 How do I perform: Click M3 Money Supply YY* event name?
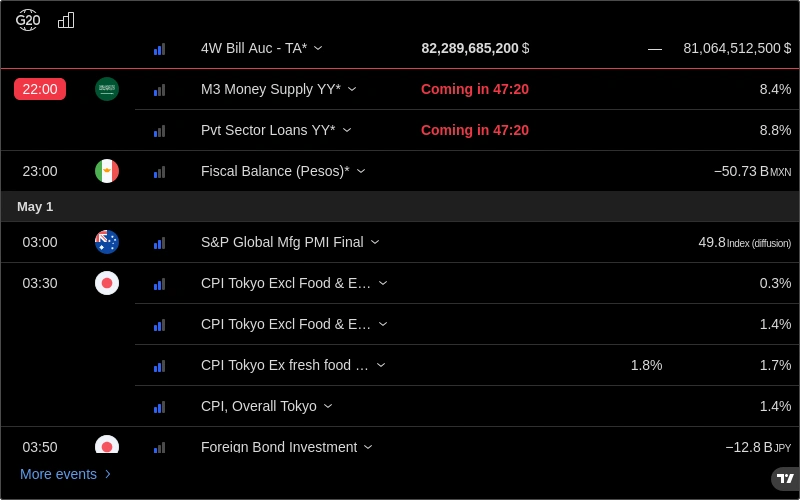(x=271, y=89)
